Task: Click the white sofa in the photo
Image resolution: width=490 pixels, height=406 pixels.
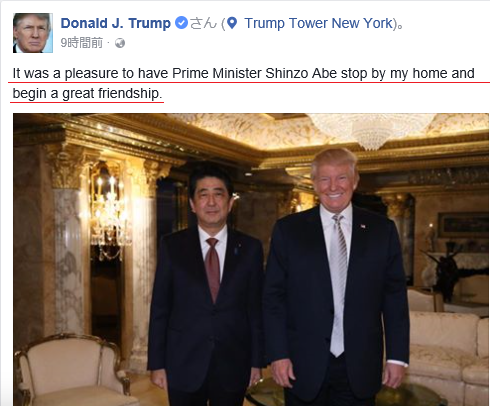Action: pos(448,350)
